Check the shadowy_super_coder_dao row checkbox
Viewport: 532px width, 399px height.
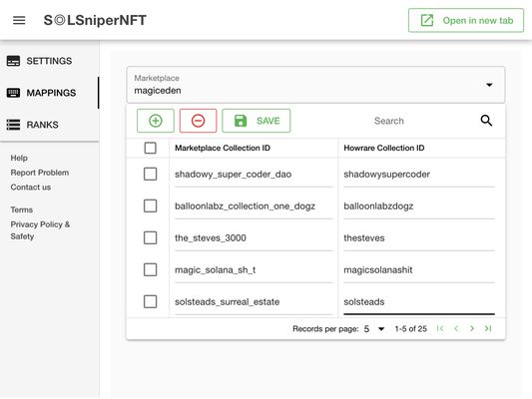[x=150, y=174]
